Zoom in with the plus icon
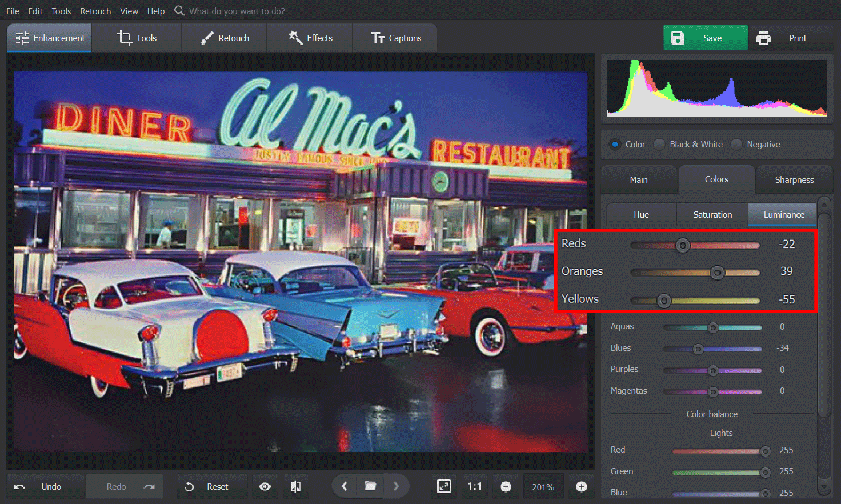This screenshot has width=841, height=504. click(x=581, y=486)
